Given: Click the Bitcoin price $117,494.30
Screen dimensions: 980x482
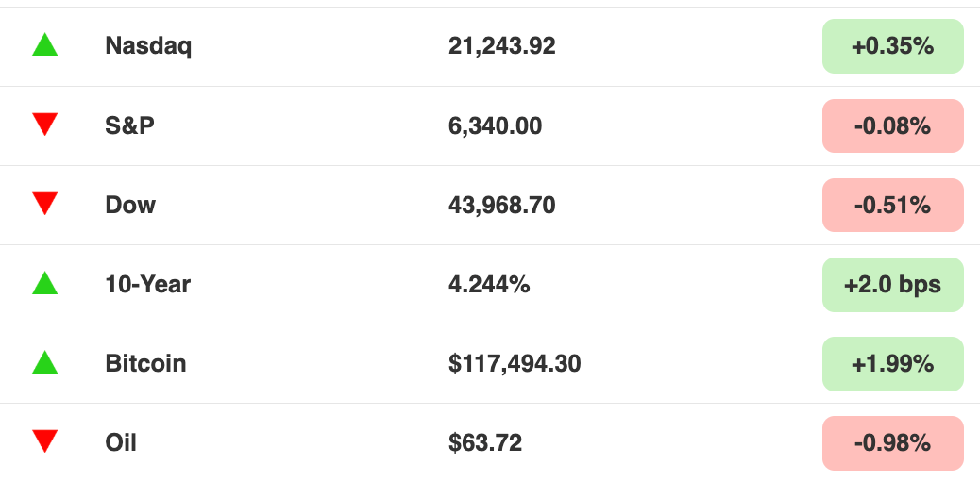Looking at the screenshot, I should (x=515, y=363).
